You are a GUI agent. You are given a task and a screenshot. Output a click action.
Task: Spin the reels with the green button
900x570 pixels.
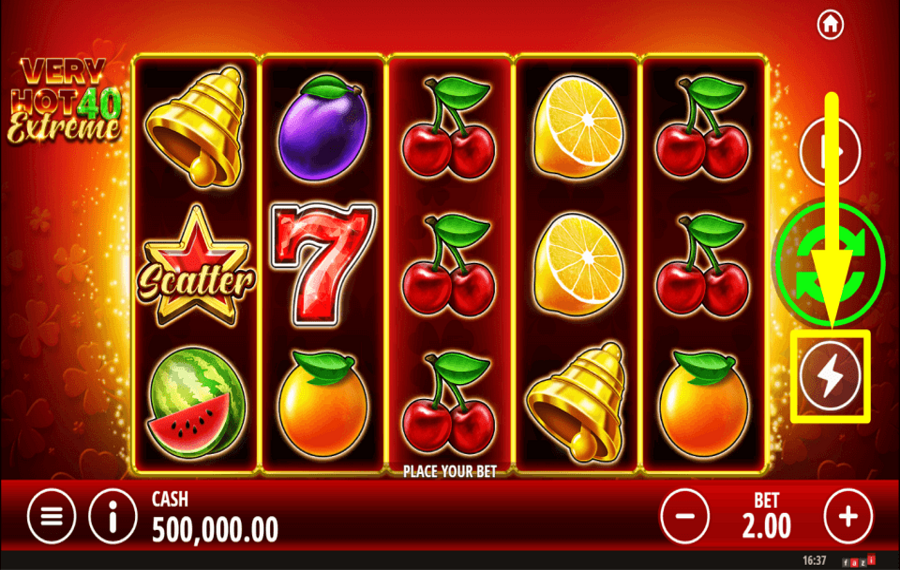pos(830,262)
